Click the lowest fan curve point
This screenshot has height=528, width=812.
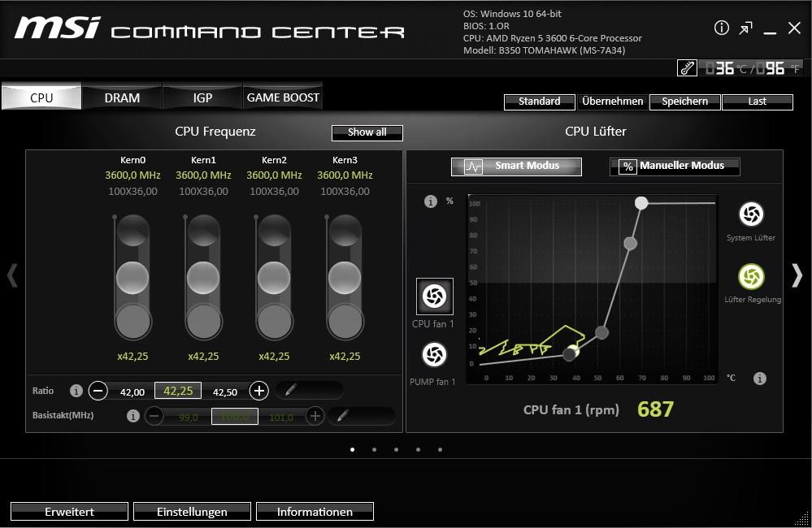tap(569, 354)
